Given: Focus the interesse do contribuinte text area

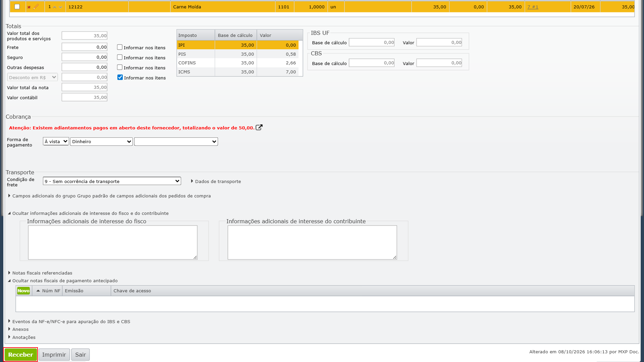Looking at the screenshot, I should (312, 242).
